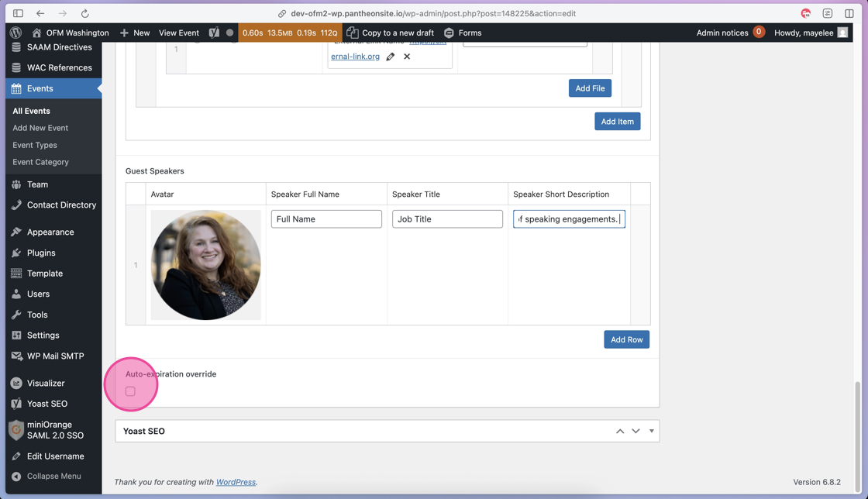This screenshot has height=499, width=868.
Task: Click the OFM Washington home icon
Action: [x=36, y=33]
